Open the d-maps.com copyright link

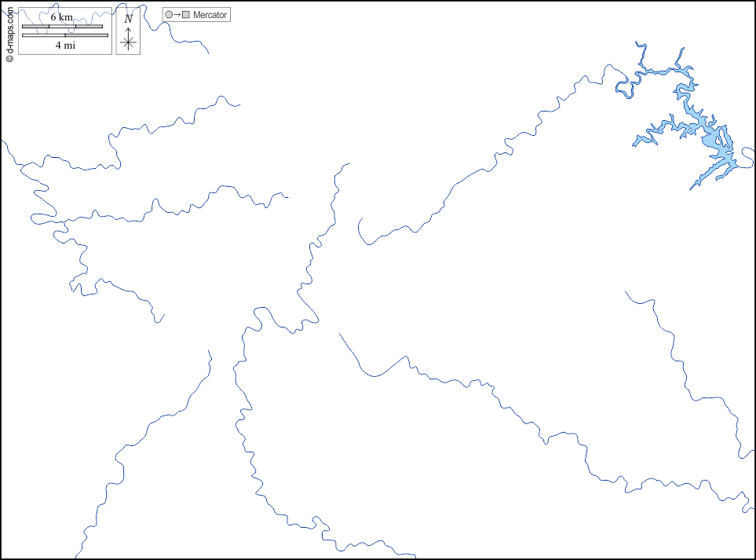(9, 33)
